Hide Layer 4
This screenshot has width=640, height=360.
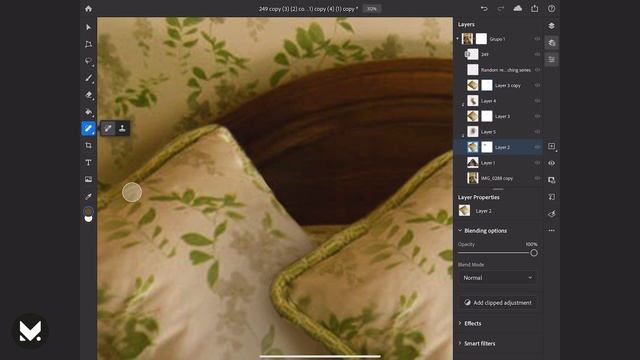pos(537,101)
